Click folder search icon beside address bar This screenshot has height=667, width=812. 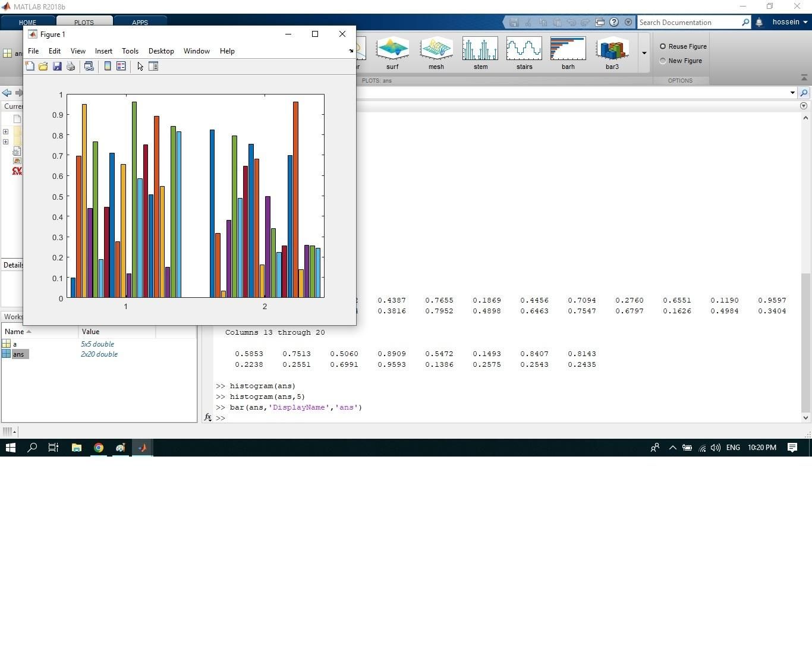click(x=804, y=93)
